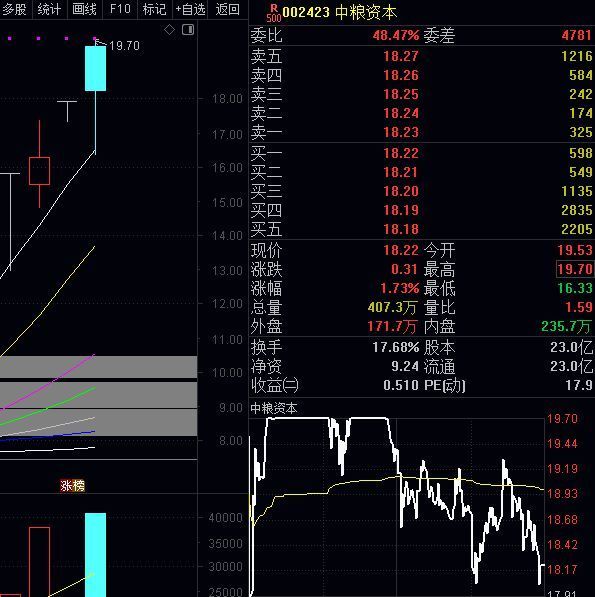Click the R 500 badge icon
This screenshot has width=595, height=597.
[273, 13]
